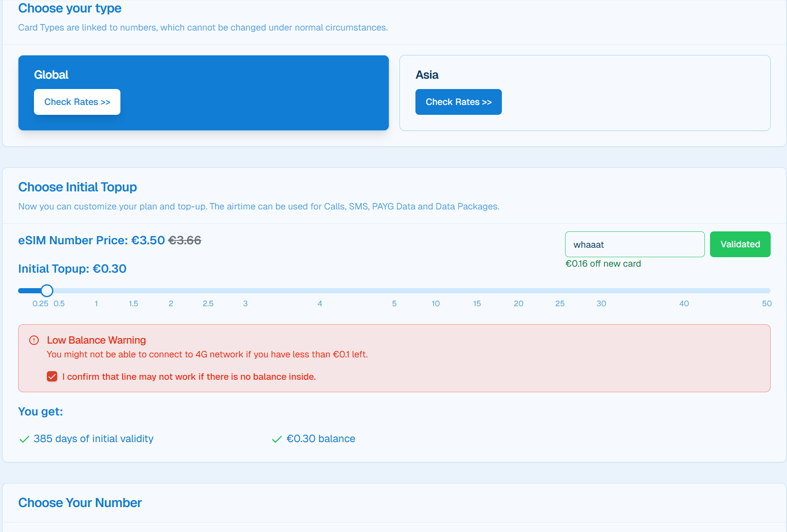
Task: Open Check Rates for Asia
Action: [x=458, y=102]
